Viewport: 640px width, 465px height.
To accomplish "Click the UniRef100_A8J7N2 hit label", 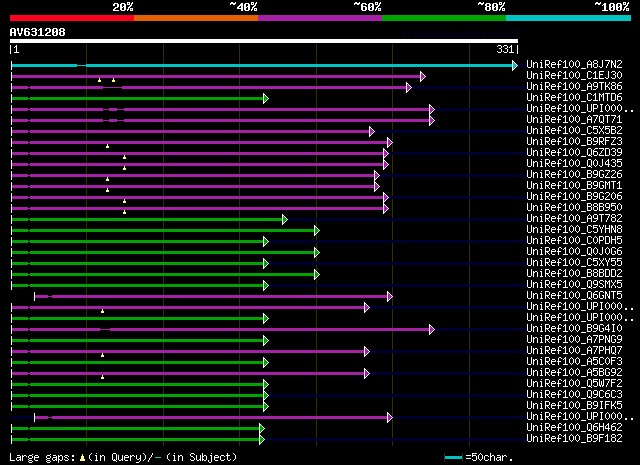I will pyautogui.click(x=574, y=65).
